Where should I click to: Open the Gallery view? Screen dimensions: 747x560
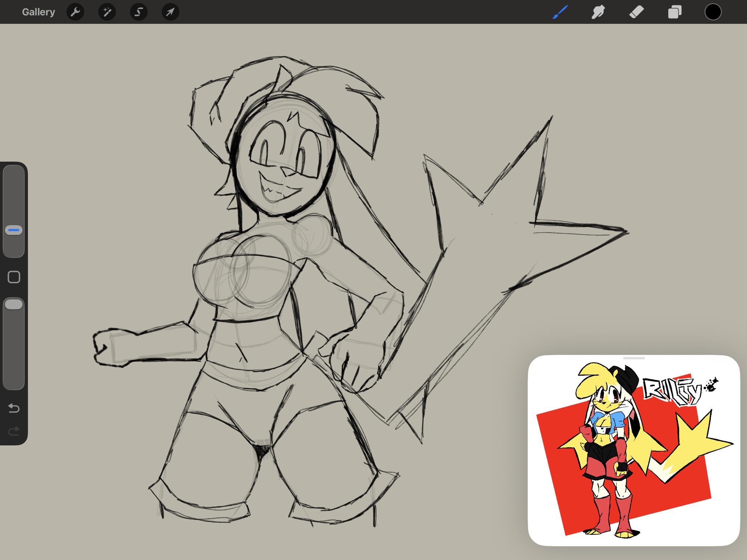click(x=38, y=12)
